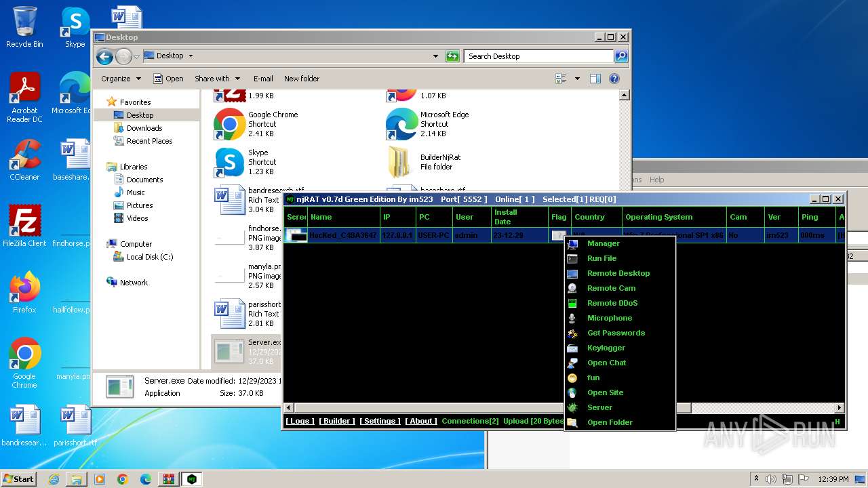This screenshot has width=868, height=488.
Task: Choose Open Chat from context menu
Action: [x=607, y=363]
